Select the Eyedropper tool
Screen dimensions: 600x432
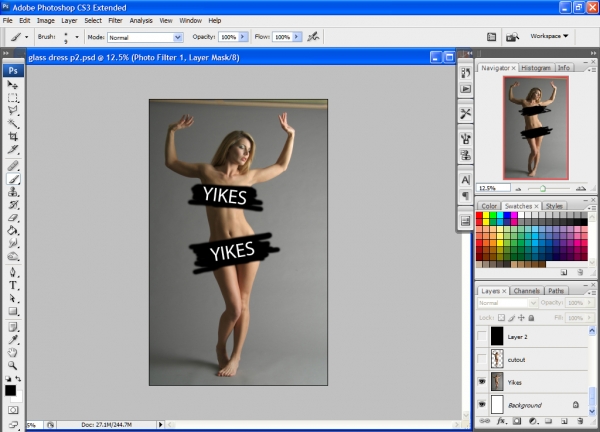pyautogui.click(x=13, y=340)
